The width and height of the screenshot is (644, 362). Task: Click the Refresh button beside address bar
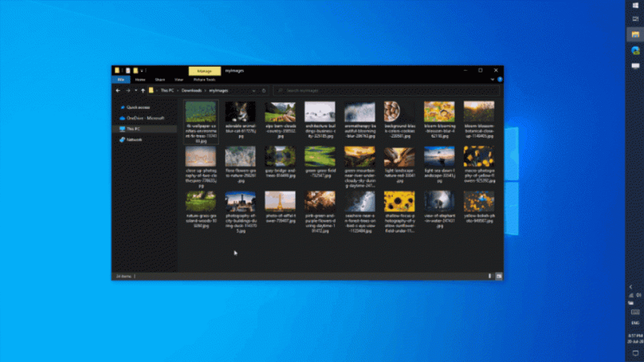coord(264,90)
